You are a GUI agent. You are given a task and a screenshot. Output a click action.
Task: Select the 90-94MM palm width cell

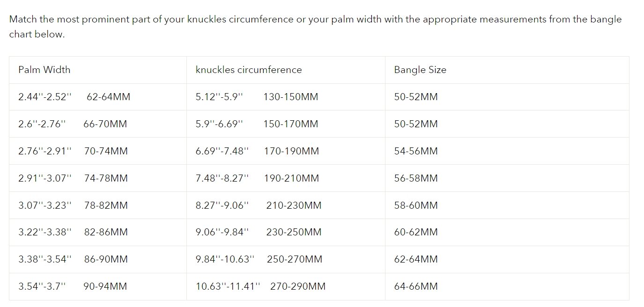[x=105, y=286]
